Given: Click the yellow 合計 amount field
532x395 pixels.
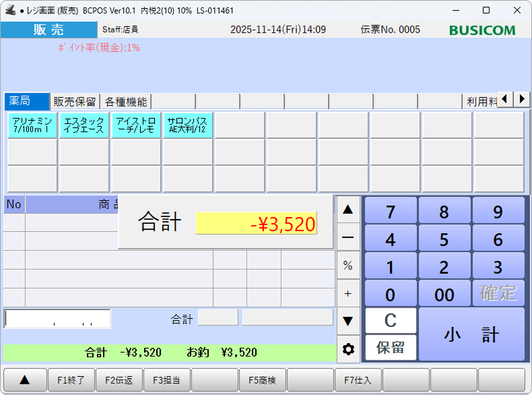Looking at the screenshot, I should point(256,224).
